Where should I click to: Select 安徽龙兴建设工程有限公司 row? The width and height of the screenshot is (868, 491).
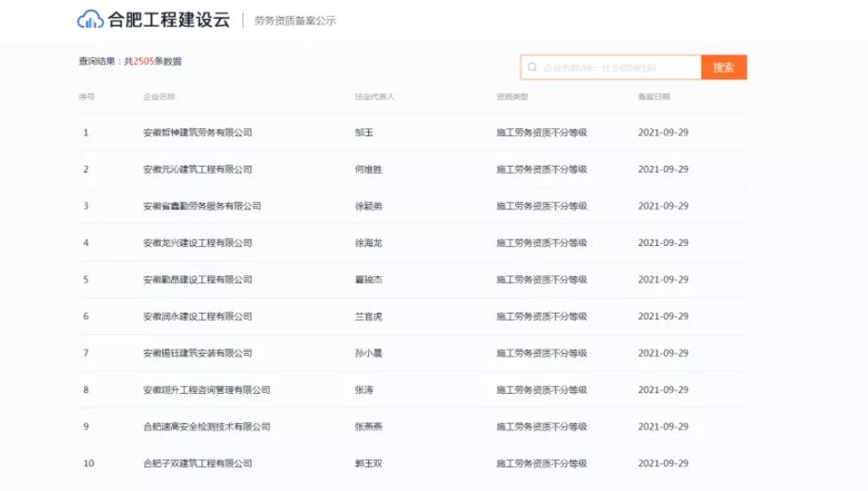[x=197, y=243]
